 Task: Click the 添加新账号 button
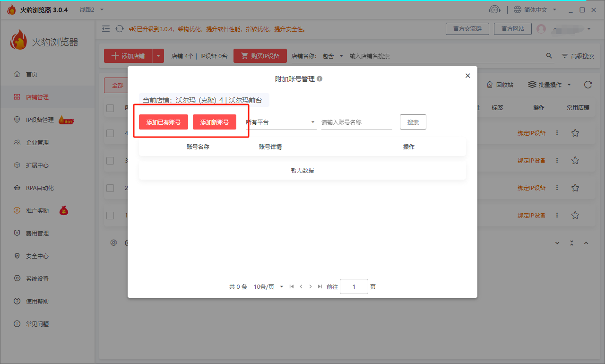pyautogui.click(x=214, y=122)
